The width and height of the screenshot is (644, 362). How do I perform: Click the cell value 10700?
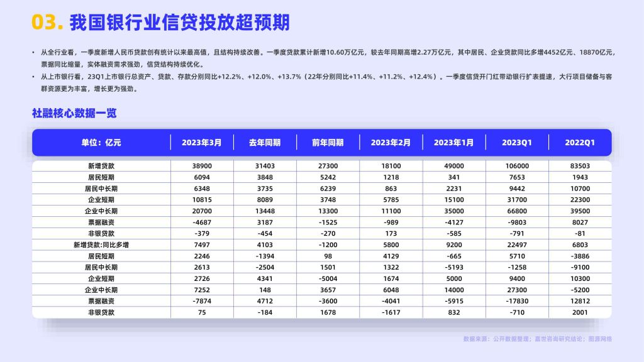pos(580,189)
